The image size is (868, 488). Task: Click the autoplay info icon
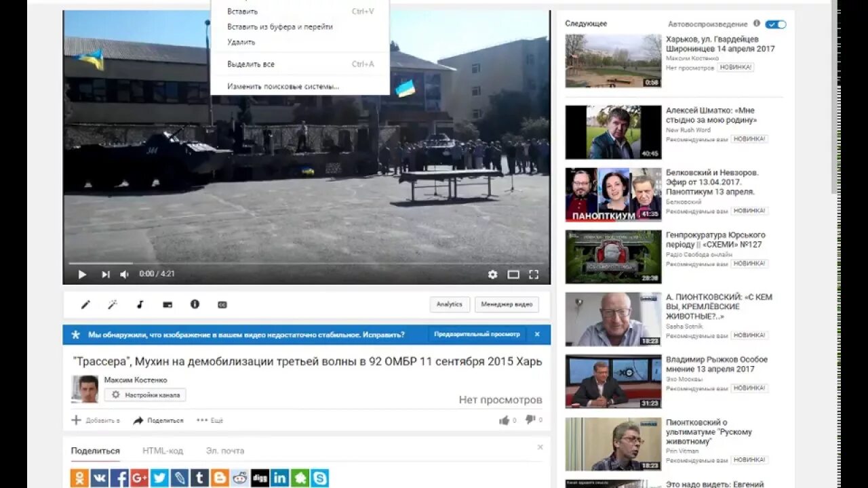(x=757, y=24)
